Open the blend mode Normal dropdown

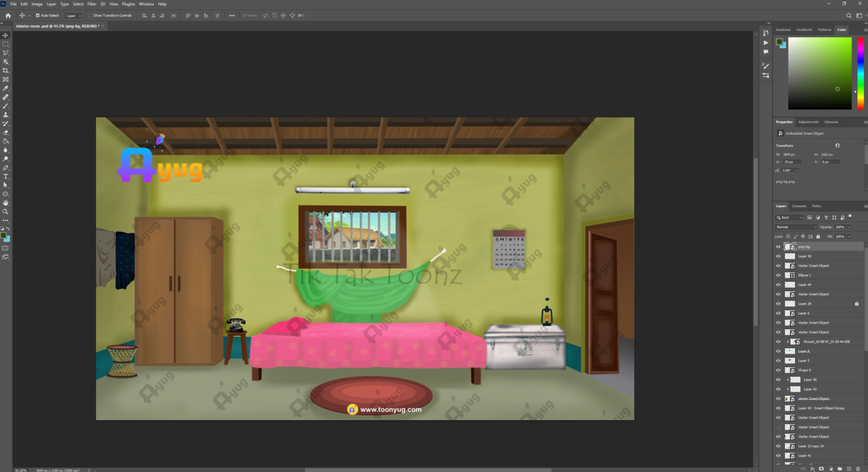click(795, 227)
